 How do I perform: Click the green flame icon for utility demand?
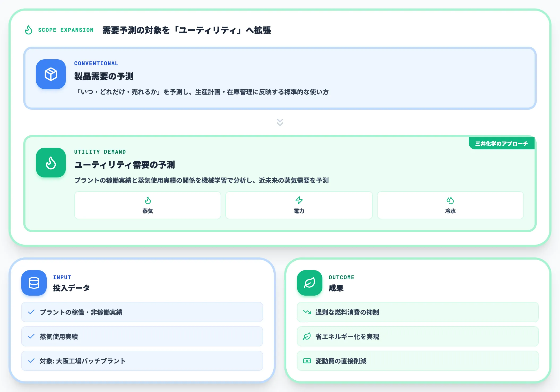pyautogui.click(x=51, y=163)
